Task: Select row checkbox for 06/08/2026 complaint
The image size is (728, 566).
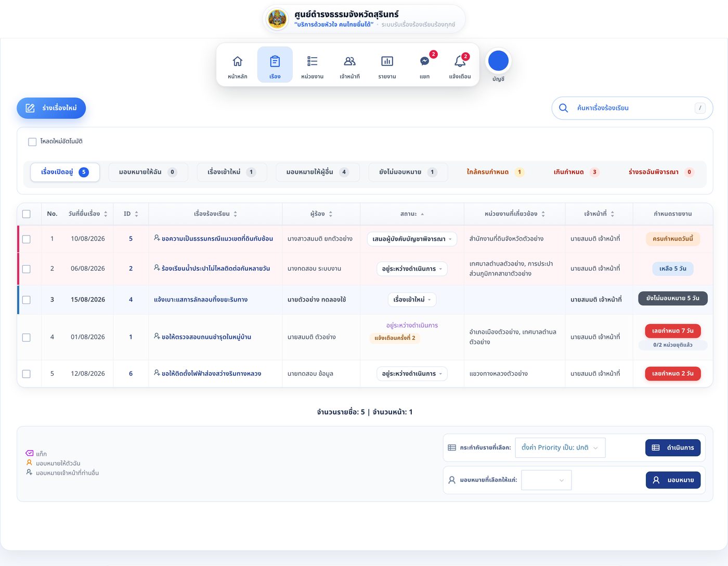Action: (27, 269)
